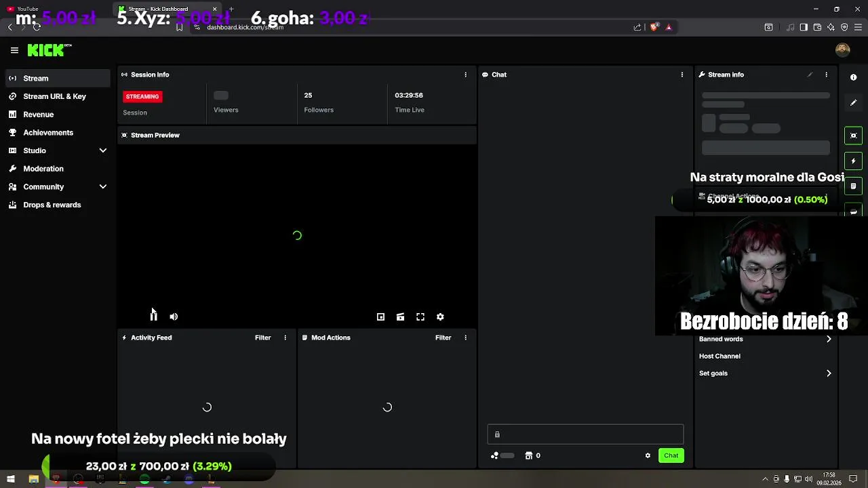868x488 pixels.
Task: Click the red STREAMING status badge
Action: pyautogui.click(x=142, y=96)
